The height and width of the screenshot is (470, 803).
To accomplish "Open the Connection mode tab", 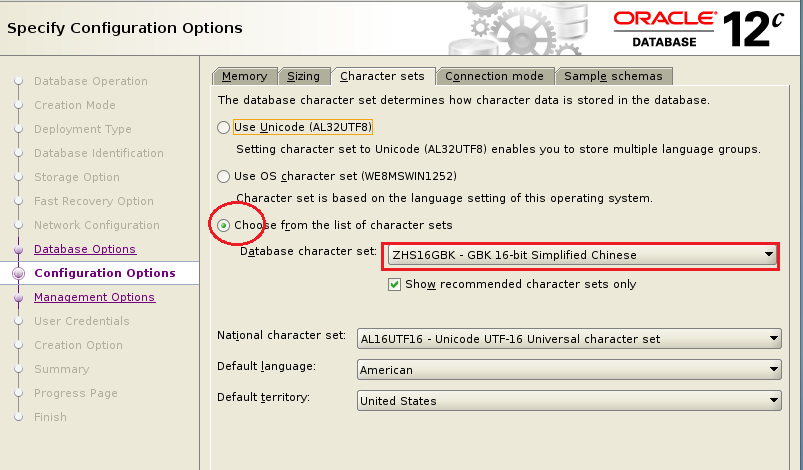I will pyautogui.click(x=495, y=76).
